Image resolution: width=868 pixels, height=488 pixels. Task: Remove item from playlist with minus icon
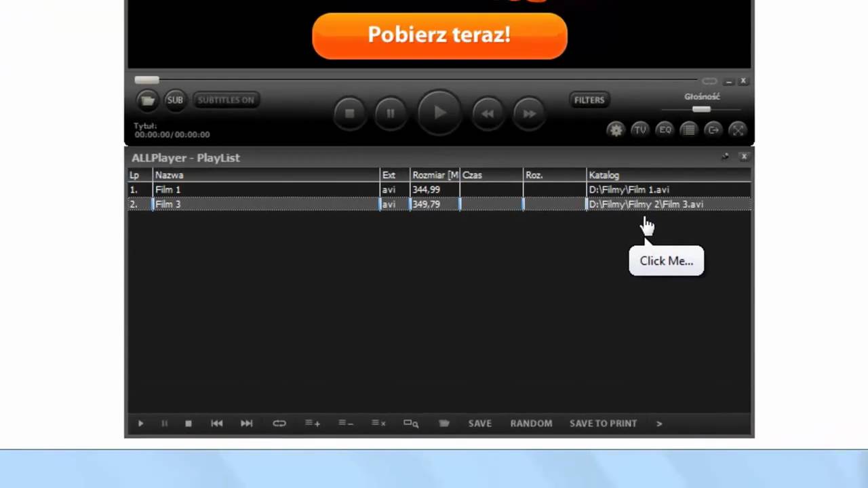(346, 424)
